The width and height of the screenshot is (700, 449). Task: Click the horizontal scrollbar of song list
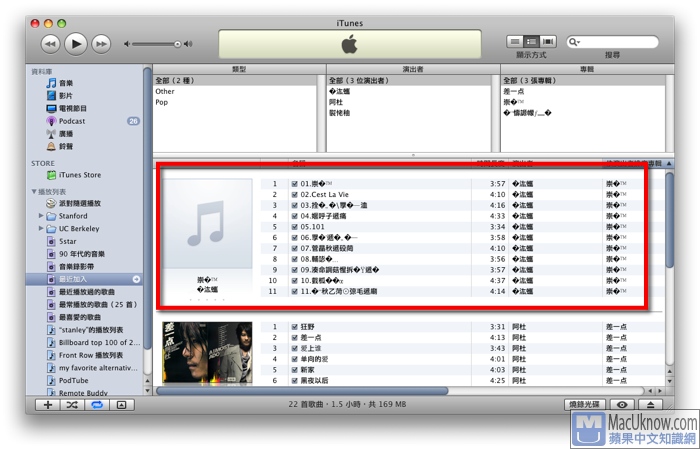(302, 391)
